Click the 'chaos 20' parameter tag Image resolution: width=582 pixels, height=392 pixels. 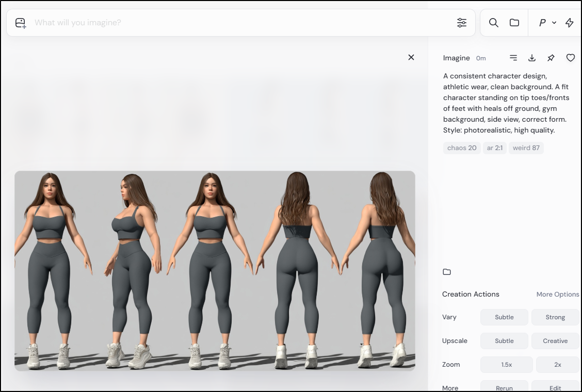pyautogui.click(x=462, y=148)
